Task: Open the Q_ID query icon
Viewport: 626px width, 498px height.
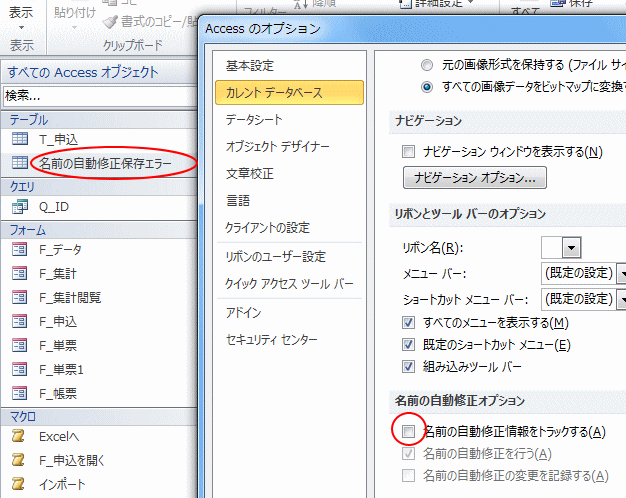Action: pyautogui.click(x=20, y=206)
